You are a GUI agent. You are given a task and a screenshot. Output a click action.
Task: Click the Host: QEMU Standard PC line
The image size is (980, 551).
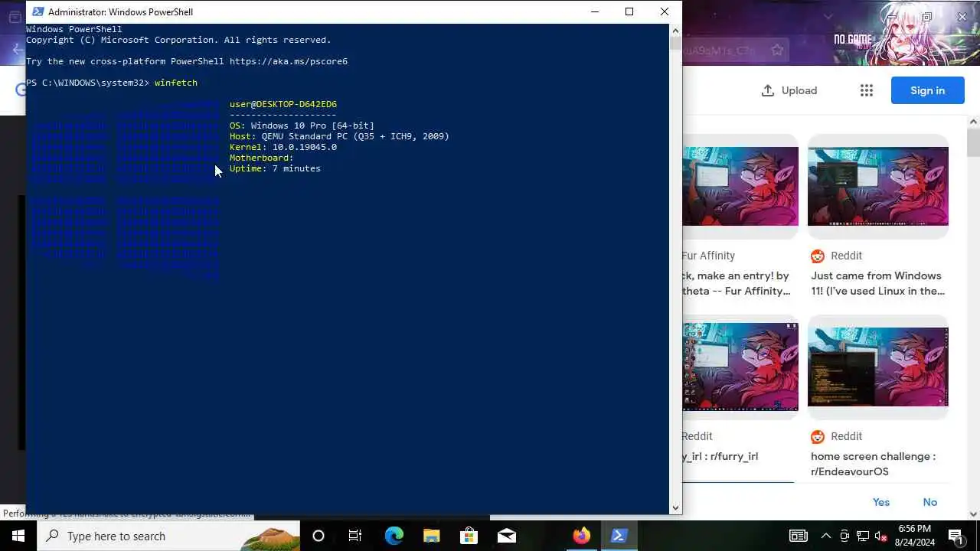click(x=339, y=136)
